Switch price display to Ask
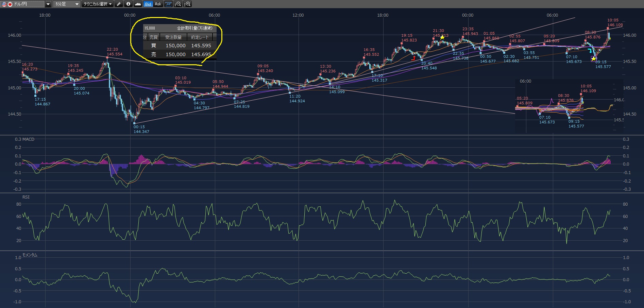 pos(158,4)
